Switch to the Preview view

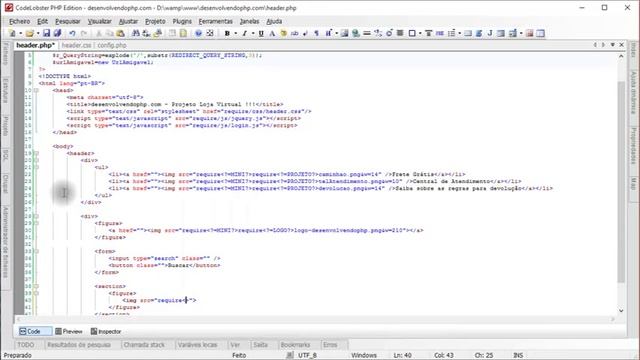click(x=69, y=331)
